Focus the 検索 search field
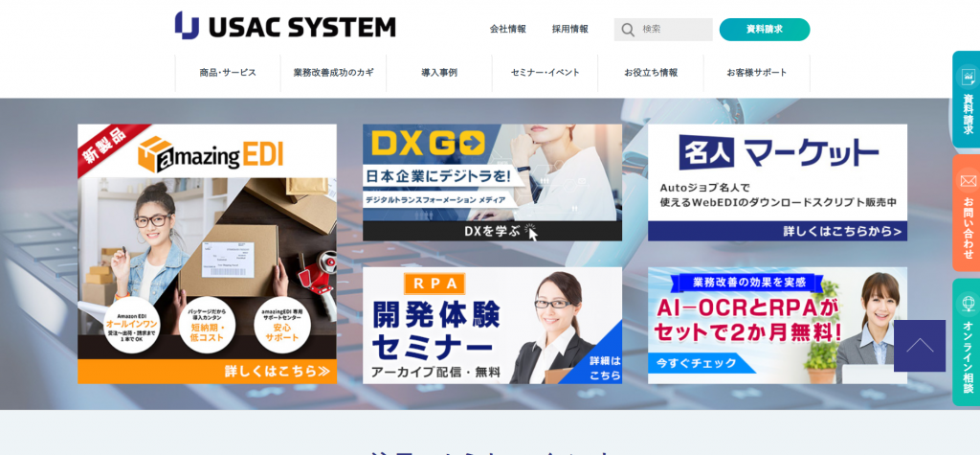Viewport: 980px width, 455px height. click(x=663, y=30)
